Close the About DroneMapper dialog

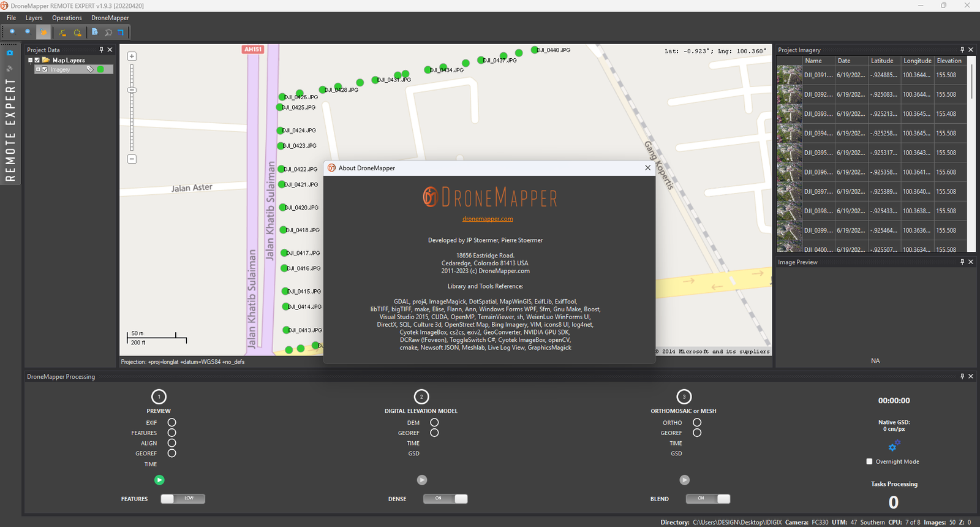(x=648, y=168)
